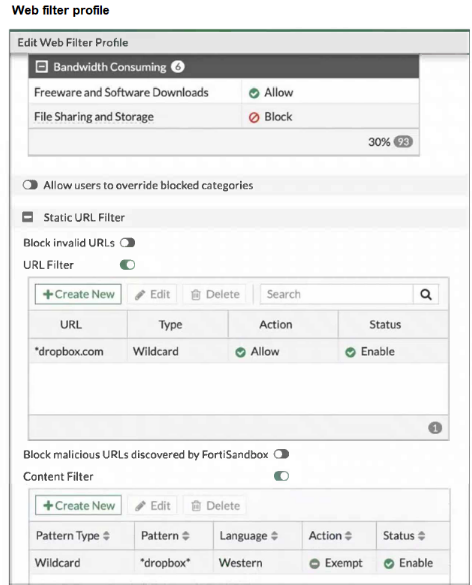Collapse the Static URL Filter section
Screen dimensions: 472x585
pyautogui.click(x=28, y=217)
